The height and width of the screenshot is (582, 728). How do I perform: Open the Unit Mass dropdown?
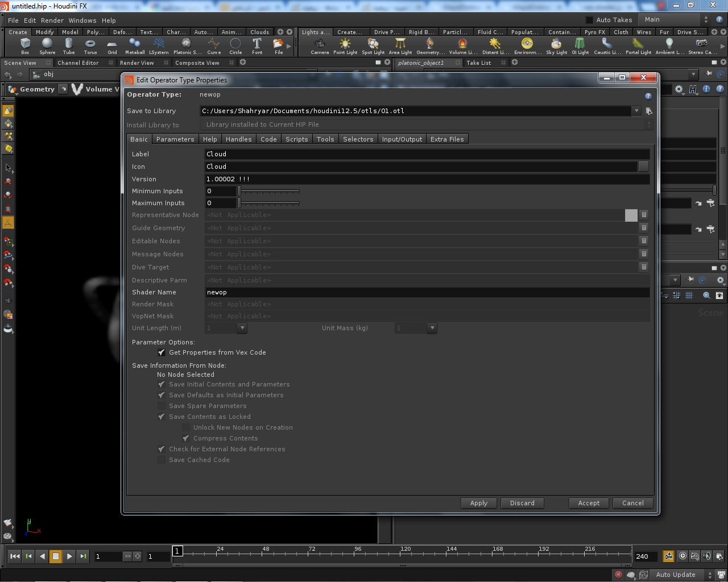(x=432, y=328)
